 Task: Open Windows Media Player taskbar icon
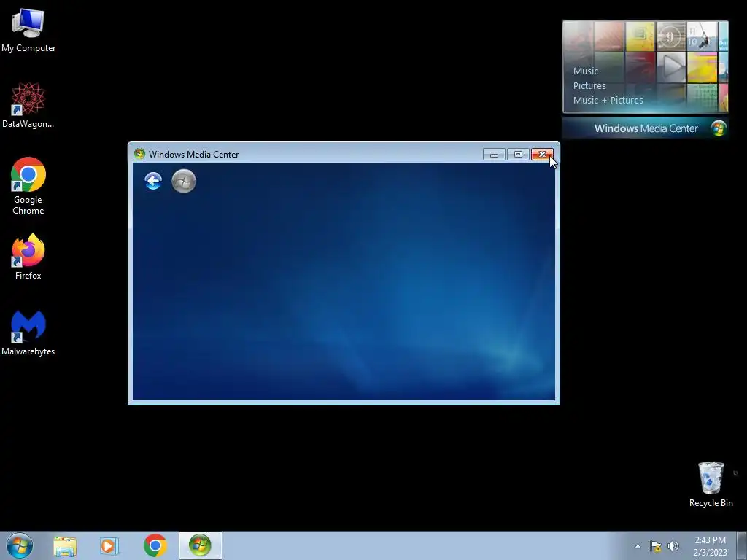click(x=109, y=546)
